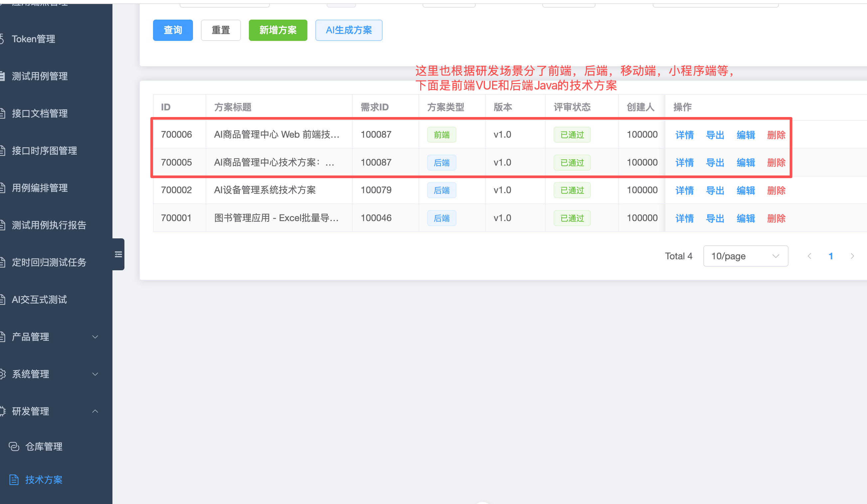
Task: Click 删除 for plan 700006
Action: coord(777,135)
